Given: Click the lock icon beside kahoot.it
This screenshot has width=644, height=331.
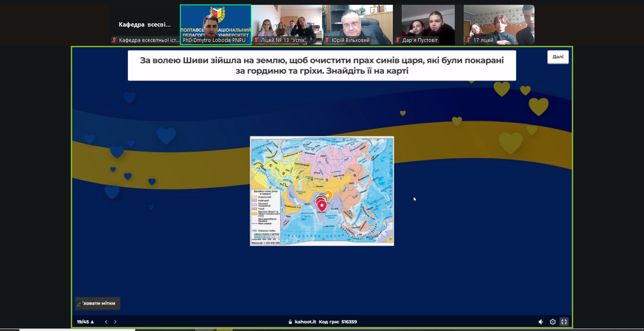Looking at the screenshot, I should 290,322.
